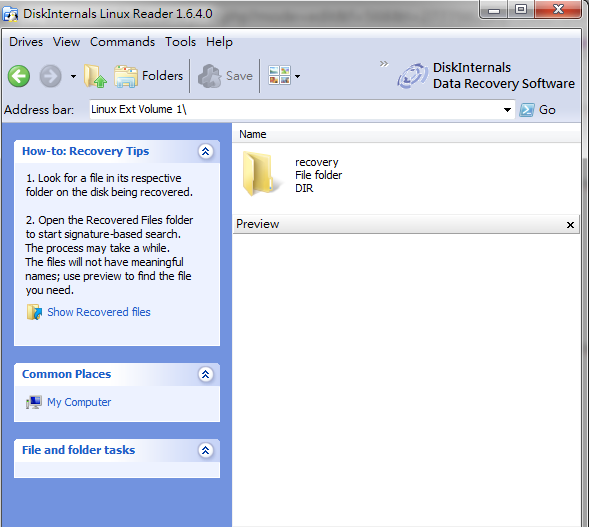Image resolution: width=589 pixels, height=527 pixels.
Task: Click the Go button
Action: [x=537, y=110]
